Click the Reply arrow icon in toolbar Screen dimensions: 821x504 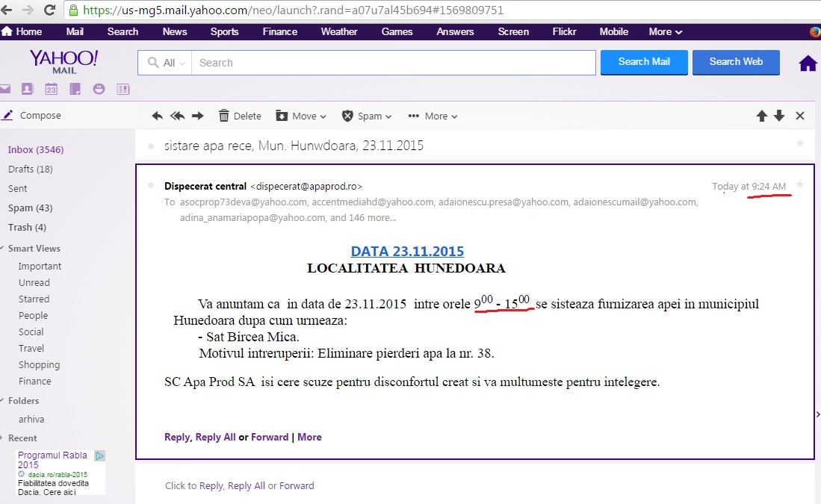pos(157,116)
